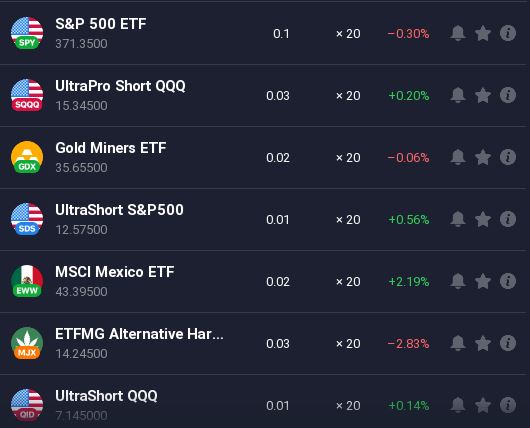530x428 pixels.
Task: Click bell icon on UltraShort S&P500 row
Action: click(x=458, y=219)
